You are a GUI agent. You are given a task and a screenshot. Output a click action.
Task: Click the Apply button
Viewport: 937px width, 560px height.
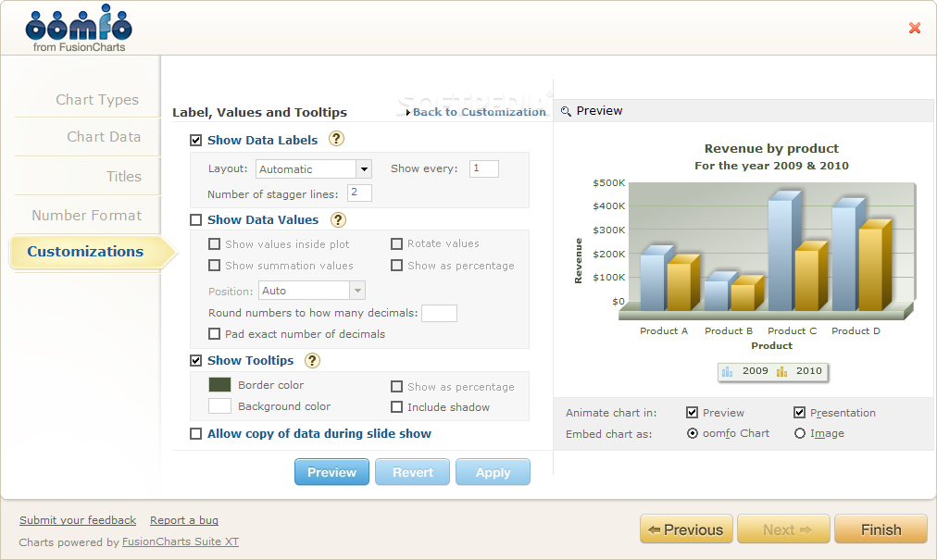(x=493, y=472)
